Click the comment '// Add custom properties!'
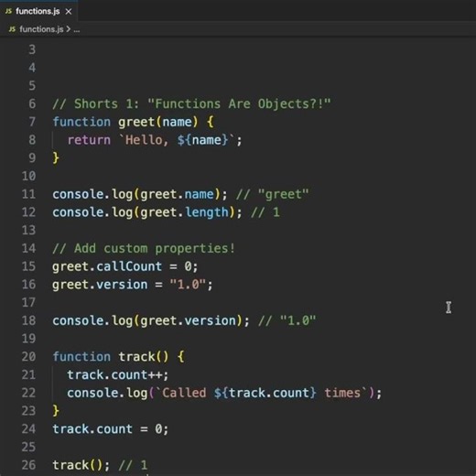This screenshot has height=476, width=476. pos(144,248)
